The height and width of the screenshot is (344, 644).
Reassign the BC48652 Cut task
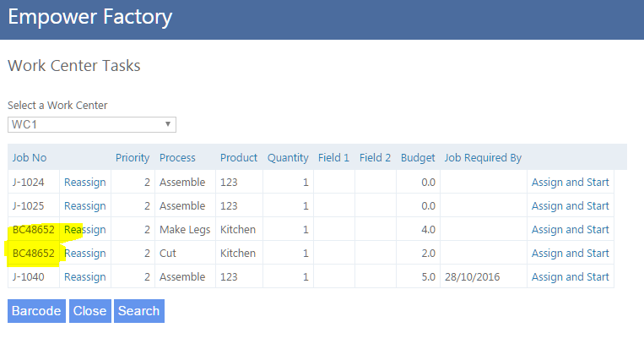pyautogui.click(x=84, y=254)
